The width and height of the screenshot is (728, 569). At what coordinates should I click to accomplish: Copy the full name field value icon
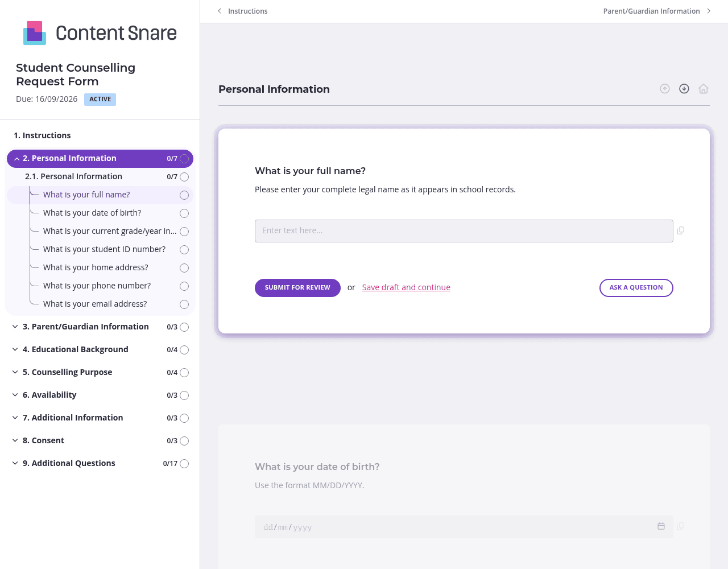tap(681, 230)
